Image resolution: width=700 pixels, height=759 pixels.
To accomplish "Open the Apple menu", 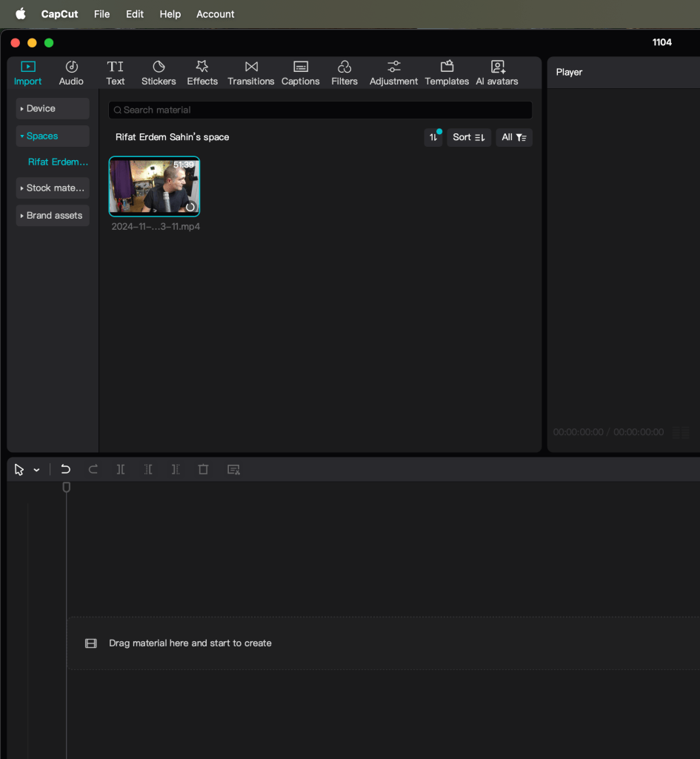I will (20, 14).
